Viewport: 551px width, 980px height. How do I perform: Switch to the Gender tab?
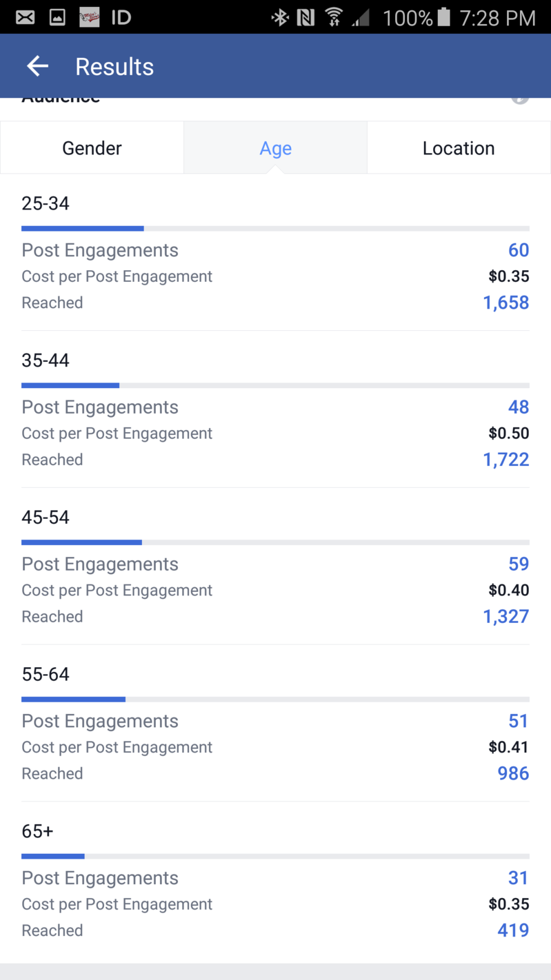(92, 148)
